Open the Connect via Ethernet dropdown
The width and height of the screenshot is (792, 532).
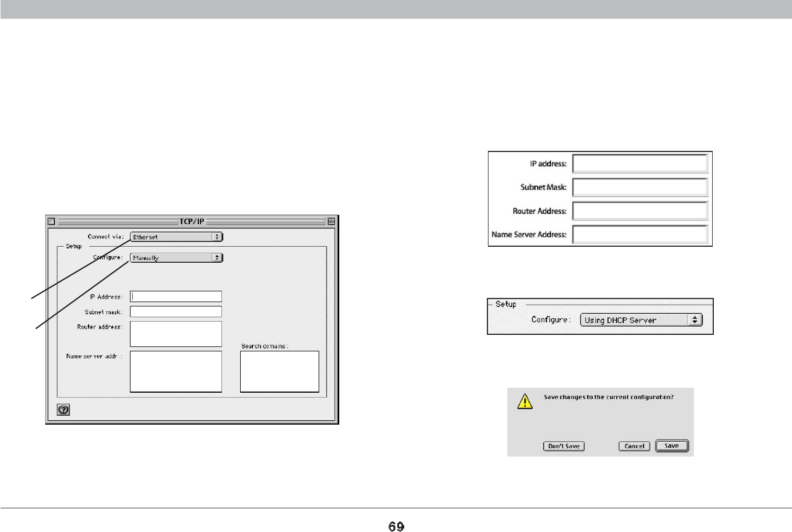tap(176, 237)
